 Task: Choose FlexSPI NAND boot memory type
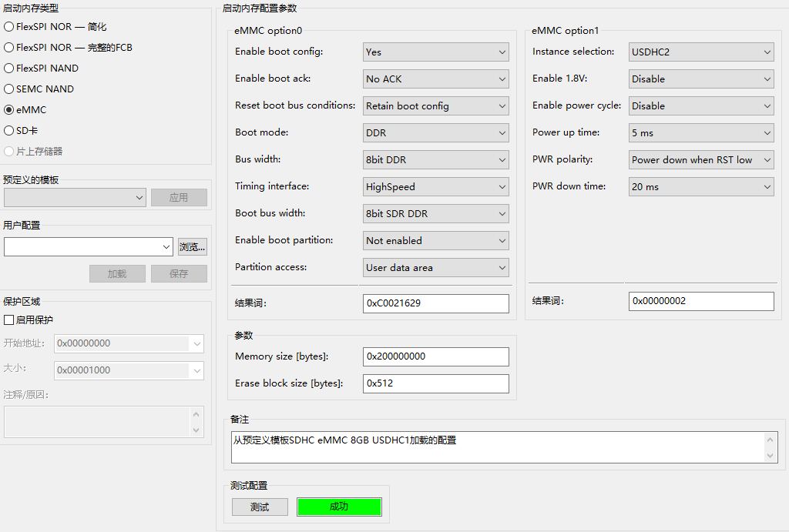click(42, 68)
